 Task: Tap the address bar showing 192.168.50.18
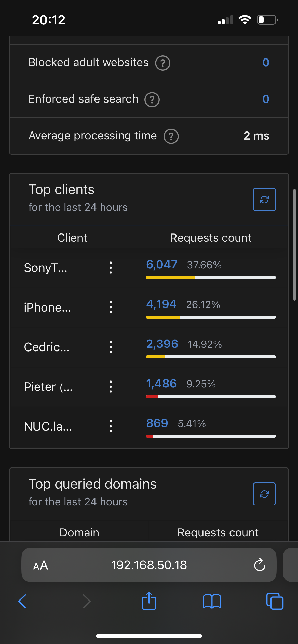(149, 565)
